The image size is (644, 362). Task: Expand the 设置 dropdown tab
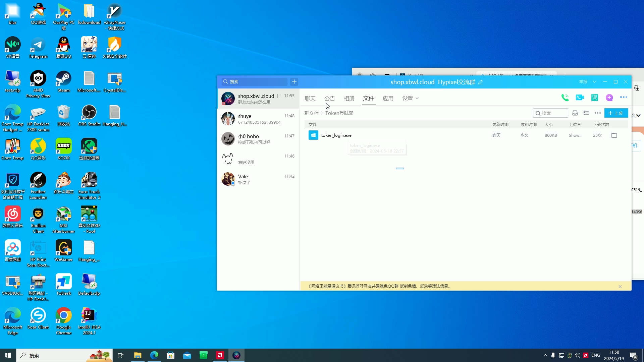[x=411, y=98]
